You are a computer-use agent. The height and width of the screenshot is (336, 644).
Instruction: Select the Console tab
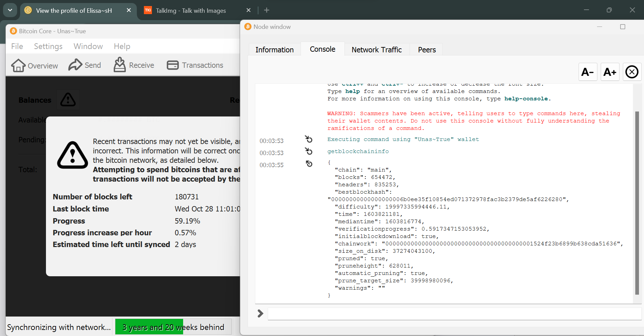point(322,49)
